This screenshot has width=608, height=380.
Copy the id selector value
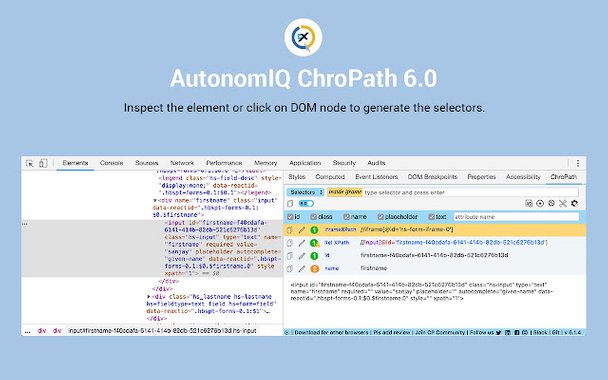coord(290,256)
